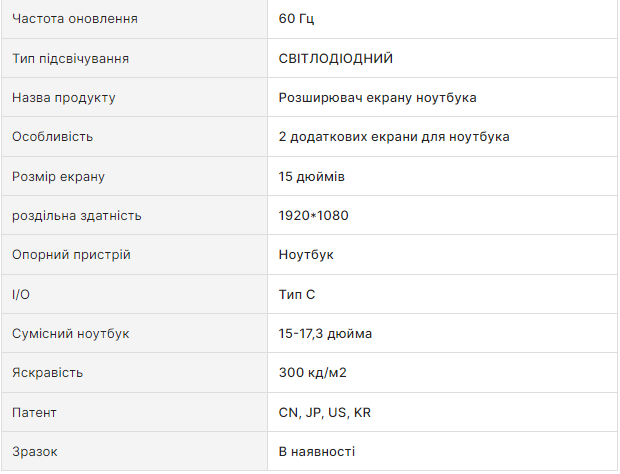Image resolution: width=620 pixels, height=474 pixels.
Task: Select the "15 дюймів" value
Action: point(313,177)
